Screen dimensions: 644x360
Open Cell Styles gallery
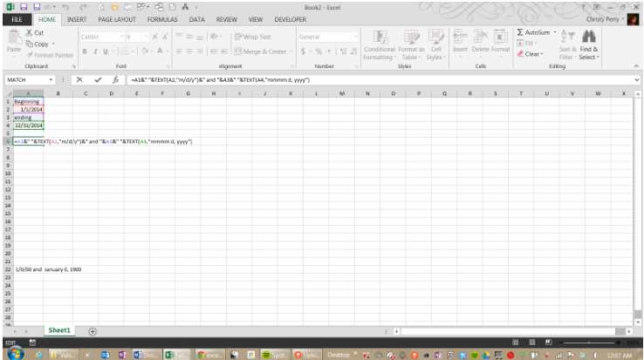coord(435,44)
